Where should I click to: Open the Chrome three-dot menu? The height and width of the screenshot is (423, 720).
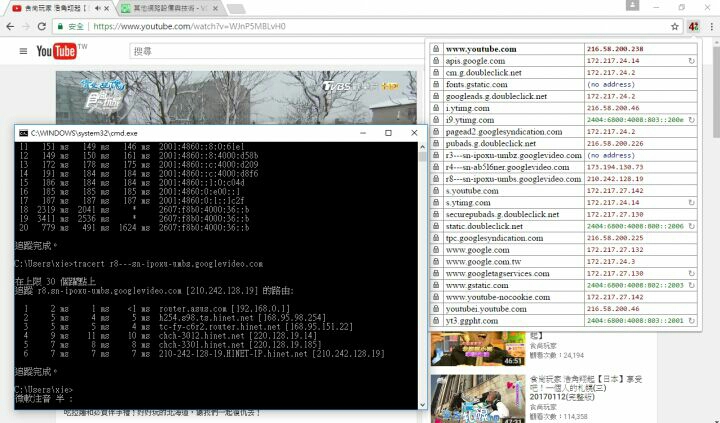tap(712, 27)
